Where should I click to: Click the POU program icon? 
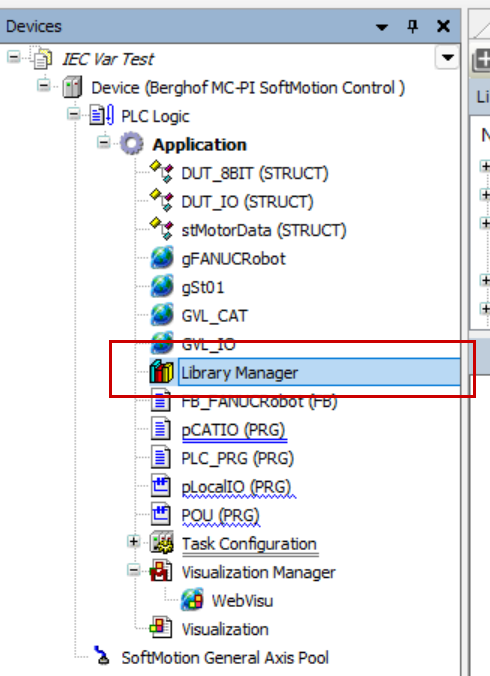(x=161, y=514)
